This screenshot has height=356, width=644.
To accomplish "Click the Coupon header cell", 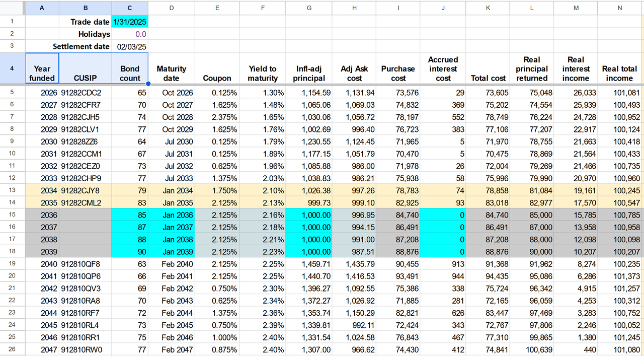I will [x=217, y=68].
